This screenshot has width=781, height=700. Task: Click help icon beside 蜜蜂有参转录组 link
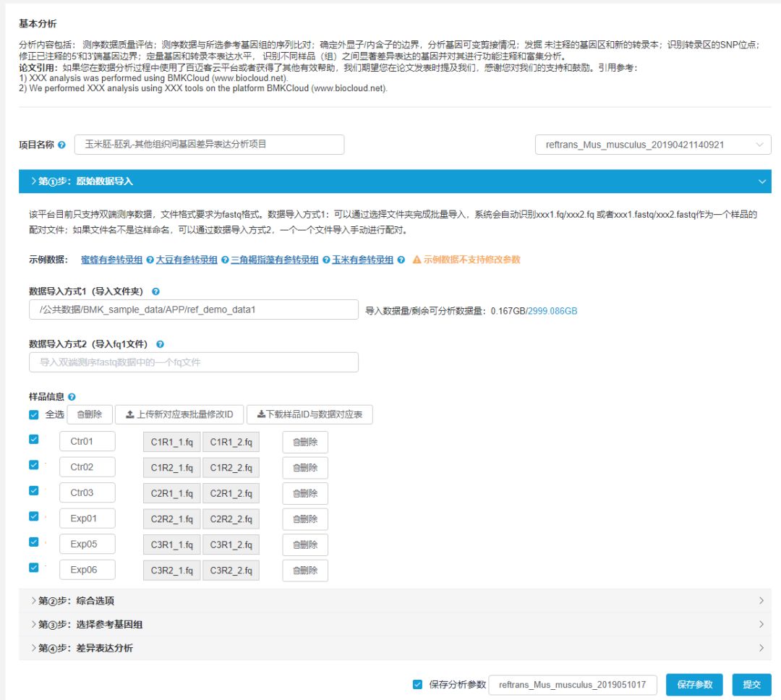click(x=150, y=260)
